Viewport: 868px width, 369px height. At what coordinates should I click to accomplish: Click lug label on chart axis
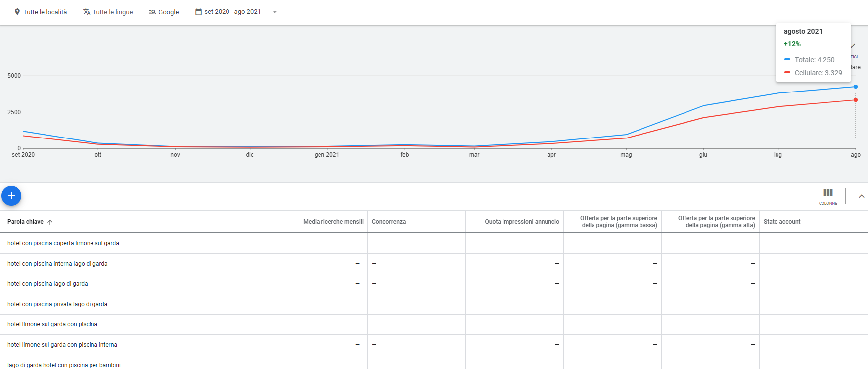pyautogui.click(x=778, y=155)
